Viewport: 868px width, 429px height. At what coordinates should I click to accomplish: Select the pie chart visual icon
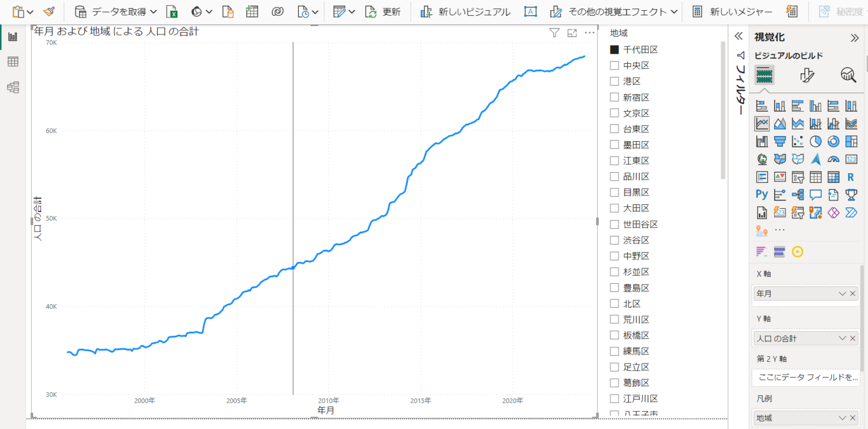[815, 141]
